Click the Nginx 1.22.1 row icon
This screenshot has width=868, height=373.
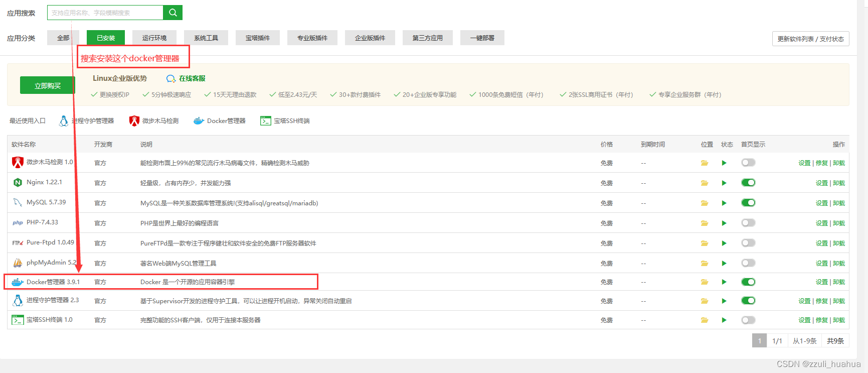coord(18,182)
